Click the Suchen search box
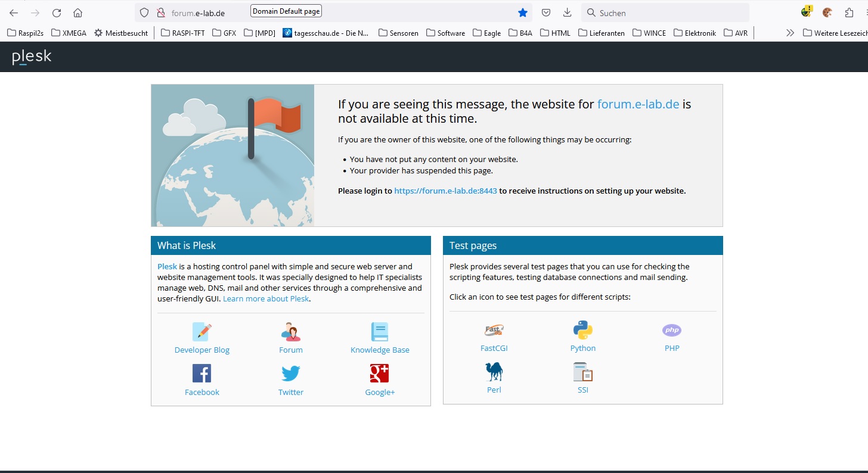 (x=665, y=13)
